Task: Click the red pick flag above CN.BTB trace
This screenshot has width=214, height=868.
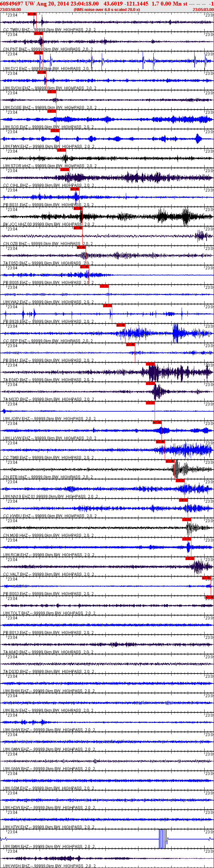Action: point(170,461)
